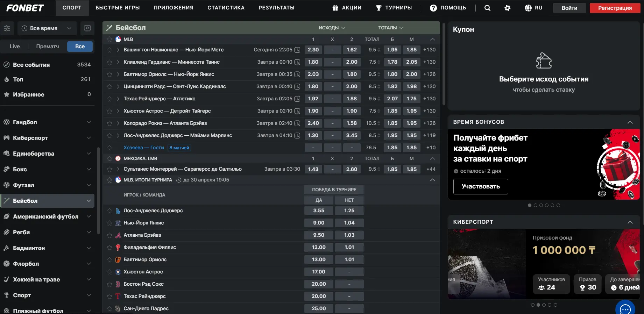Collapse the Мексика. LMB section
The image size is (644, 314).
432,158
